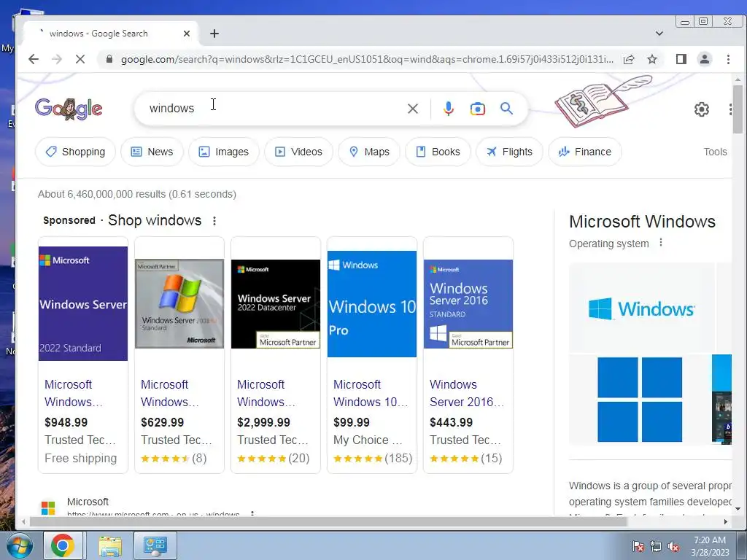Open a new tab with the plus button
The width and height of the screenshot is (747, 560).
point(214,34)
